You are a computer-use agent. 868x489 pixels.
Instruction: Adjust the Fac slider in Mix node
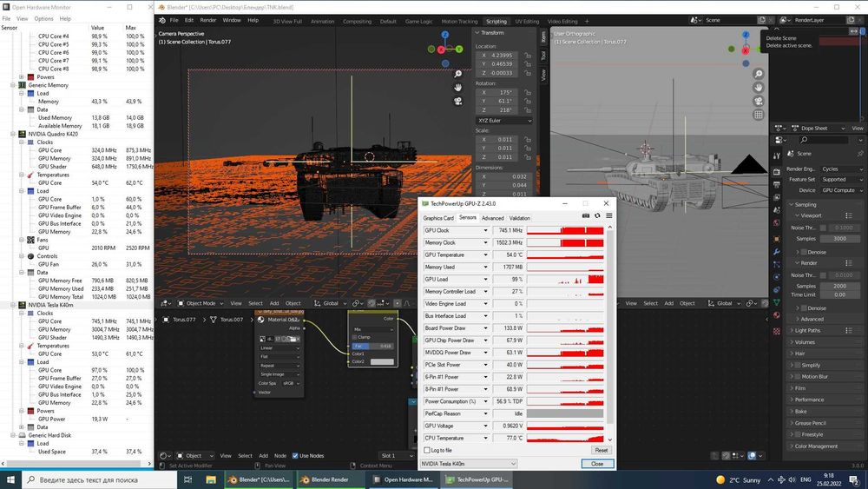coord(373,346)
